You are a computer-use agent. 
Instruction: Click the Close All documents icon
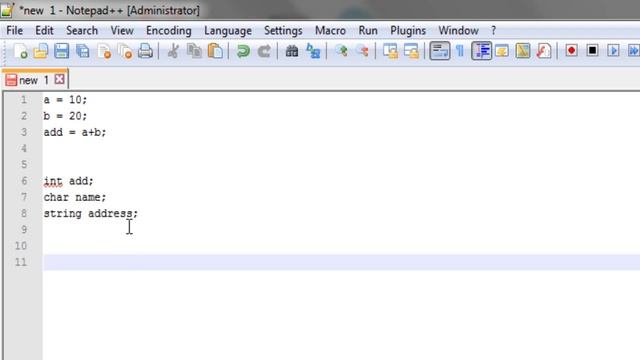tap(125, 51)
